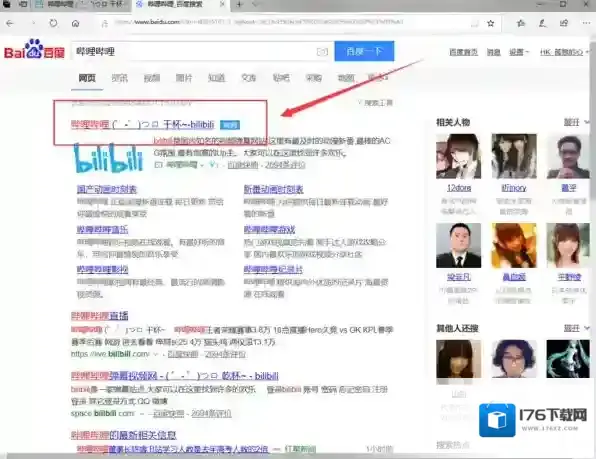Open the 更多 more categories tab
Image resolution: width=596 pixels, height=459 pixels.
click(x=378, y=78)
